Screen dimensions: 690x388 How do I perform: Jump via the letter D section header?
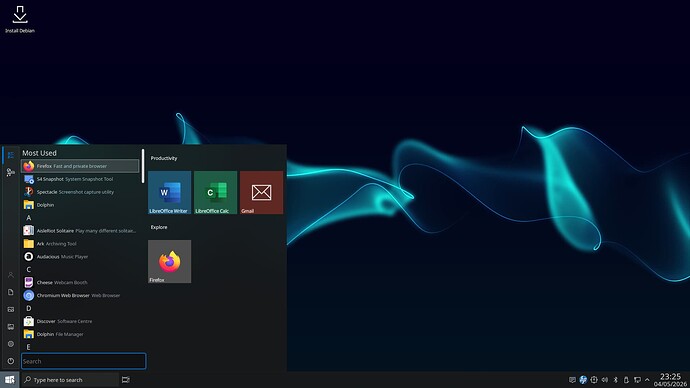[x=29, y=308]
